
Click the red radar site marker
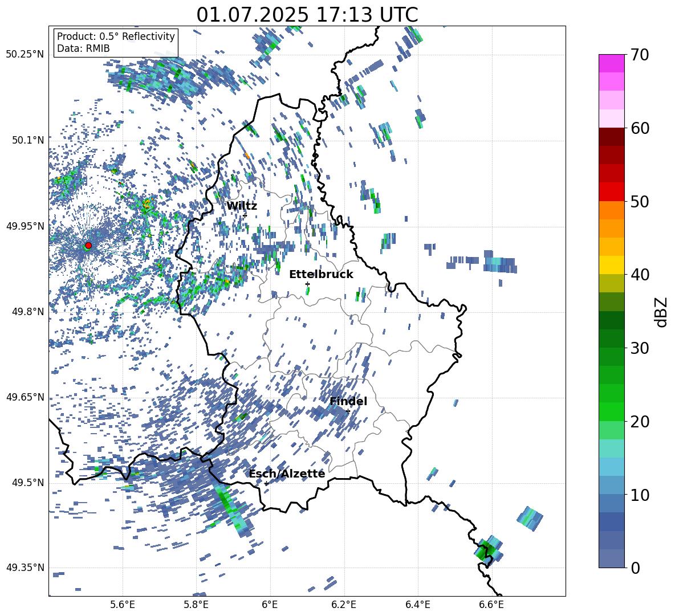88,246
